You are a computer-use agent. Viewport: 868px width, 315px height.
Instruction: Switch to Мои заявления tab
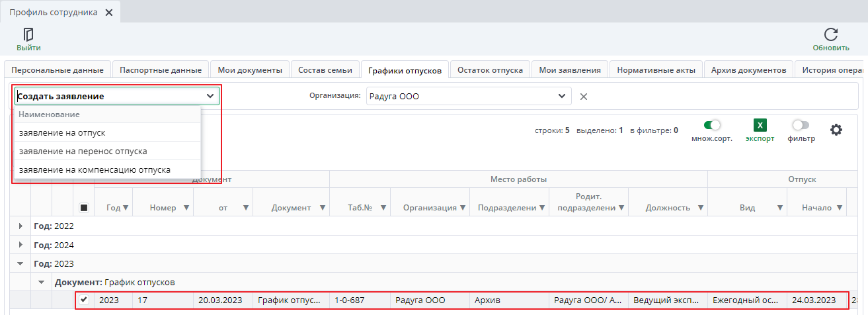coord(570,69)
